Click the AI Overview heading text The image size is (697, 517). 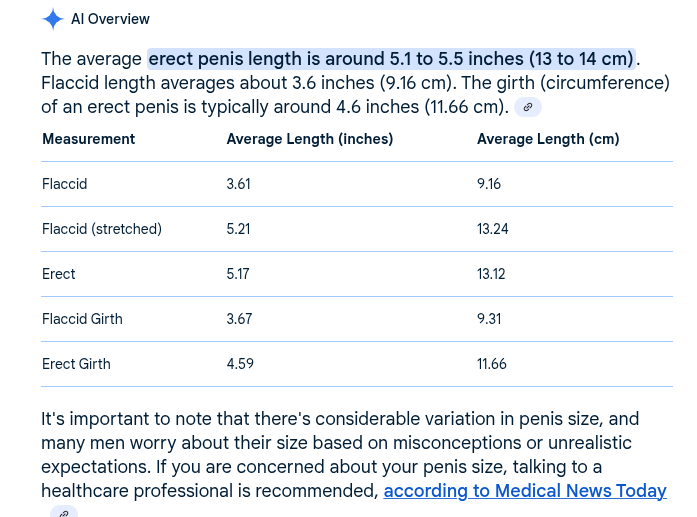point(110,19)
